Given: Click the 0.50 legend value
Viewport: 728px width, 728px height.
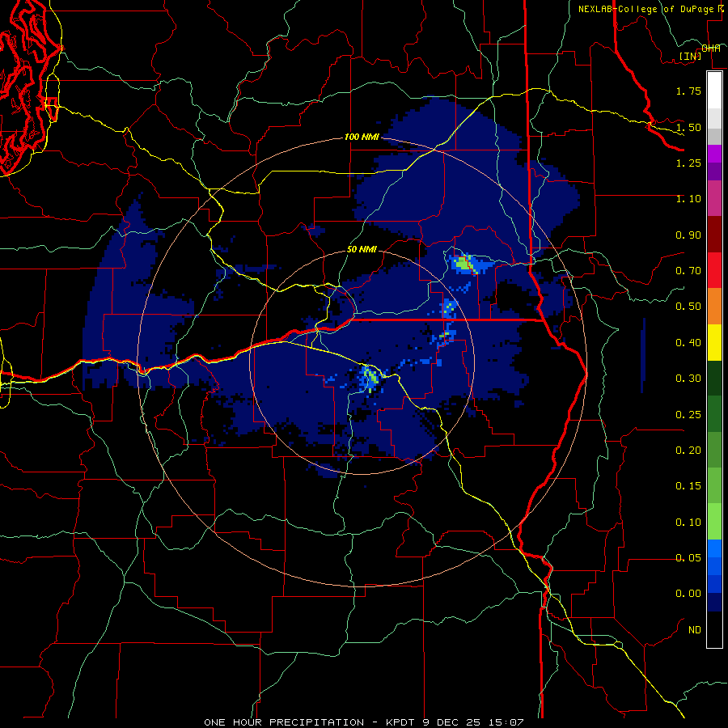Looking at the screenshot, I should coord(688,307).
